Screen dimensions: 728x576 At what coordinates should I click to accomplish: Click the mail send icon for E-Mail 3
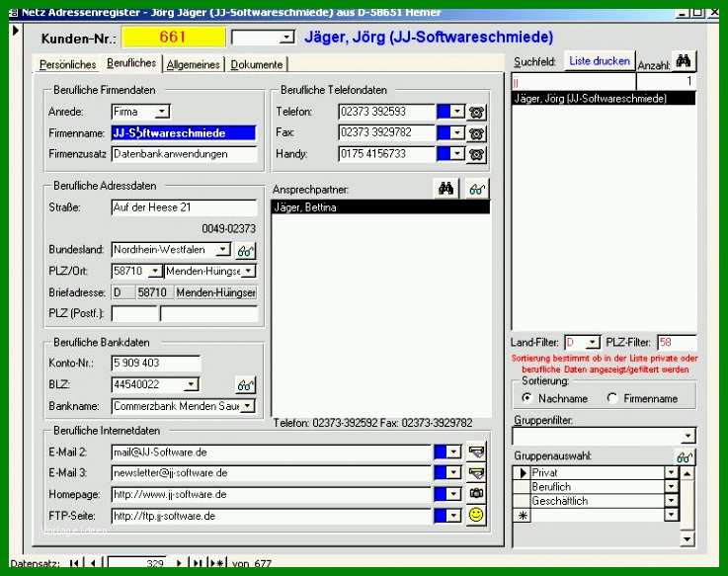click(x=476, y=473)
